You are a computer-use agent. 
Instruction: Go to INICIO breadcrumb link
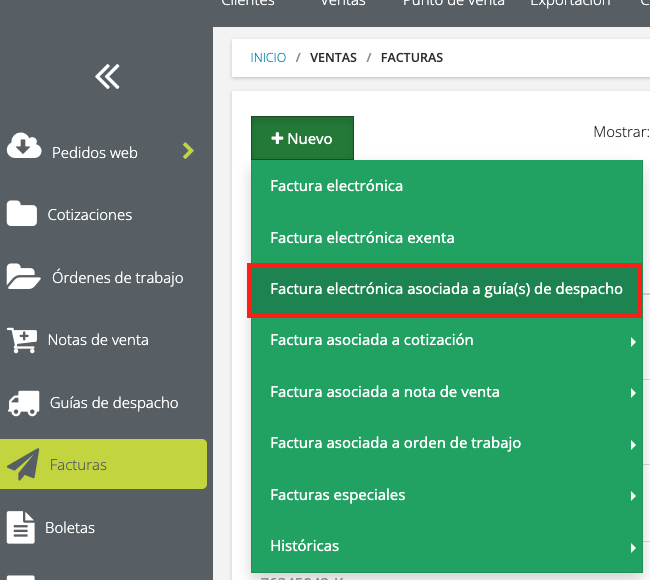pyautogui.click(x=268, y=58)
